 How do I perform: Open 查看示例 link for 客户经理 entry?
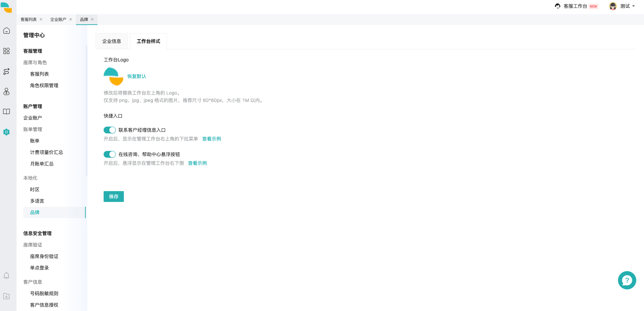click(212, 139)
